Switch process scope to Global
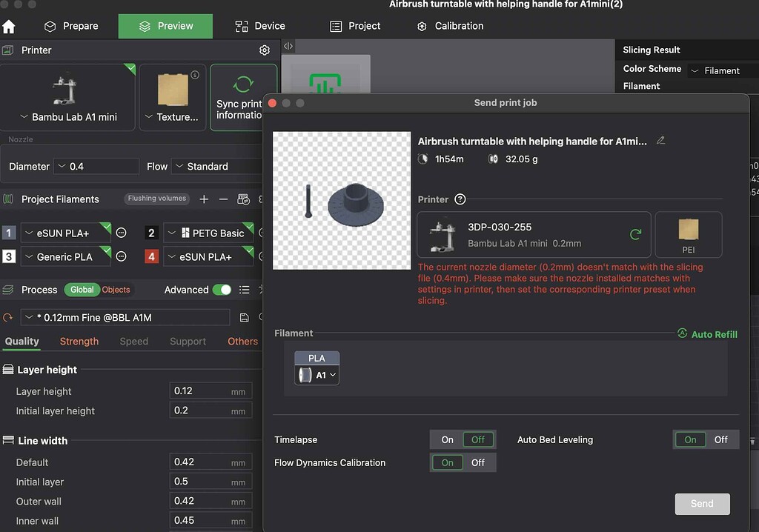759x532 pixels. [x=82, y=290]
